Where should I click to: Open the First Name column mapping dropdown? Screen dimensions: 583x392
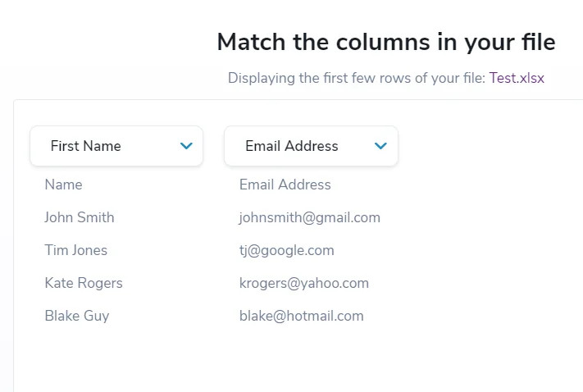[x=116, y=146]
